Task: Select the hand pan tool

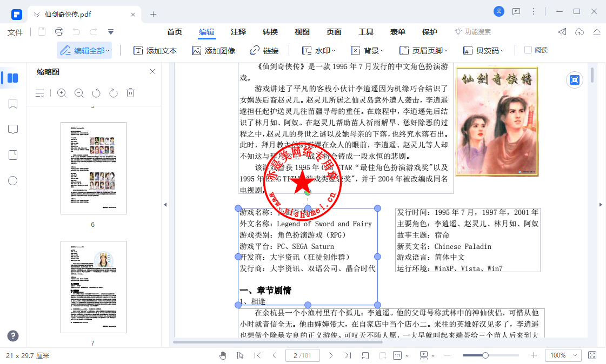Action: tap(223, 355)
